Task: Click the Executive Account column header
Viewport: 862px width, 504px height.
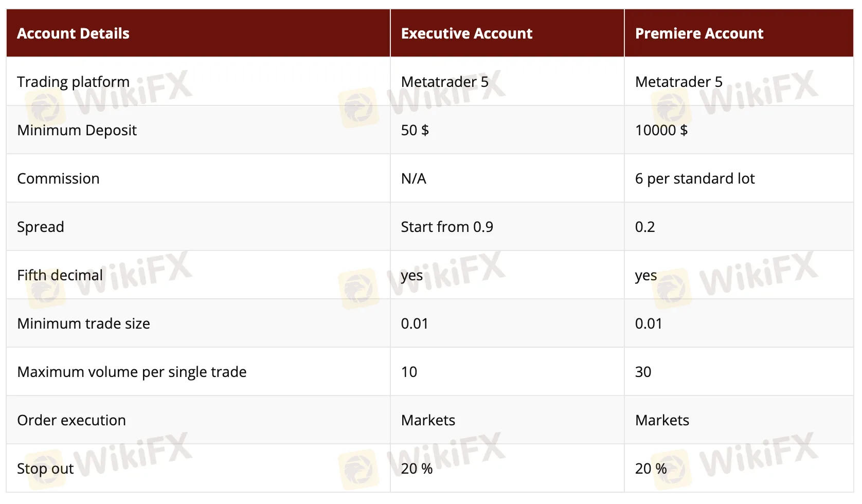Action: (466, 33)
